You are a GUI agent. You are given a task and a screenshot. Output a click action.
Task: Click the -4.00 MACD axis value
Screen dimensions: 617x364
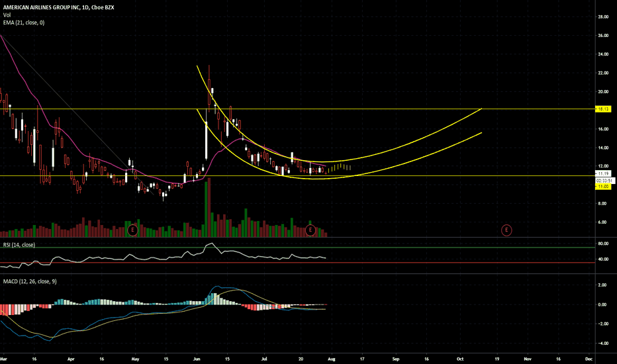pos(602,343)
